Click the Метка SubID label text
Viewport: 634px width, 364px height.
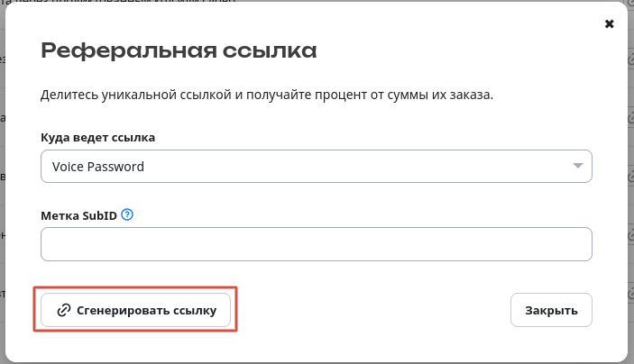78,215
